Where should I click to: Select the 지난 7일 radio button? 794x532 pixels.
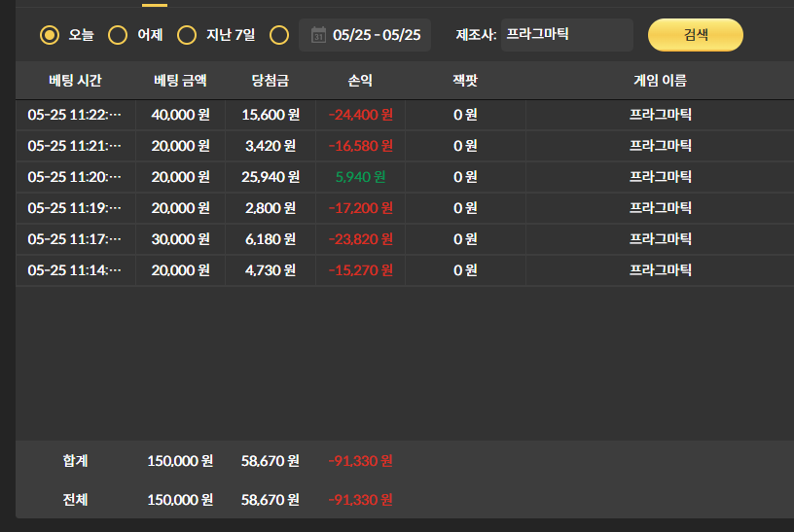tap(187, 35)
